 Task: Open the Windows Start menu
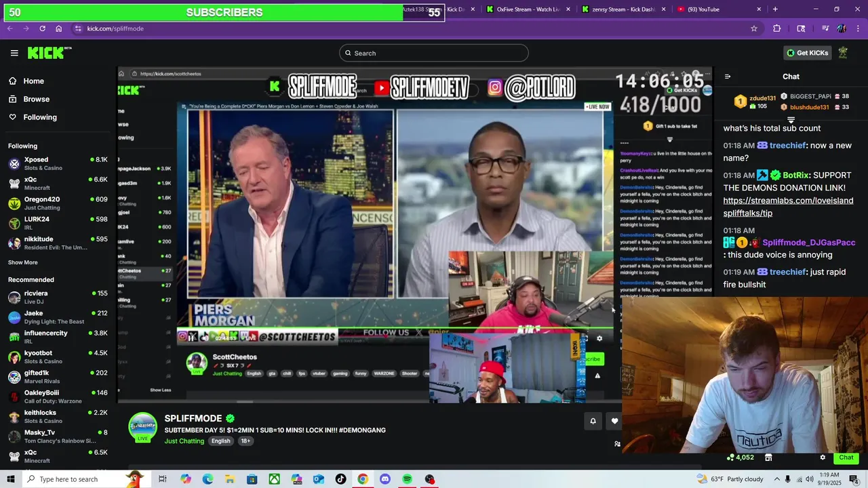click(10, 479)
